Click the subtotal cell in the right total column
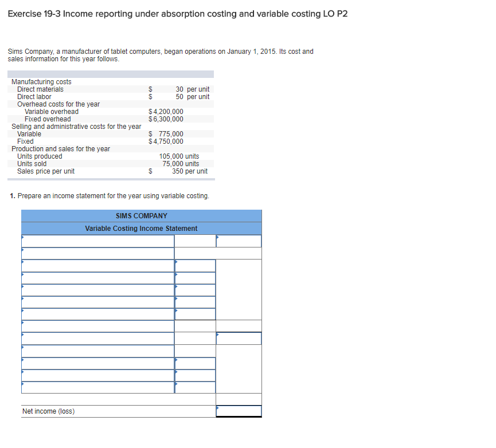The image size is (496, 448). (x=238, y=338)
